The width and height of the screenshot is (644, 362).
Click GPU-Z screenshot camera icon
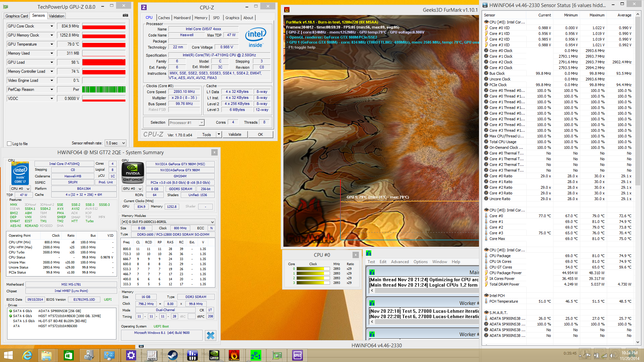coord(125,15)
